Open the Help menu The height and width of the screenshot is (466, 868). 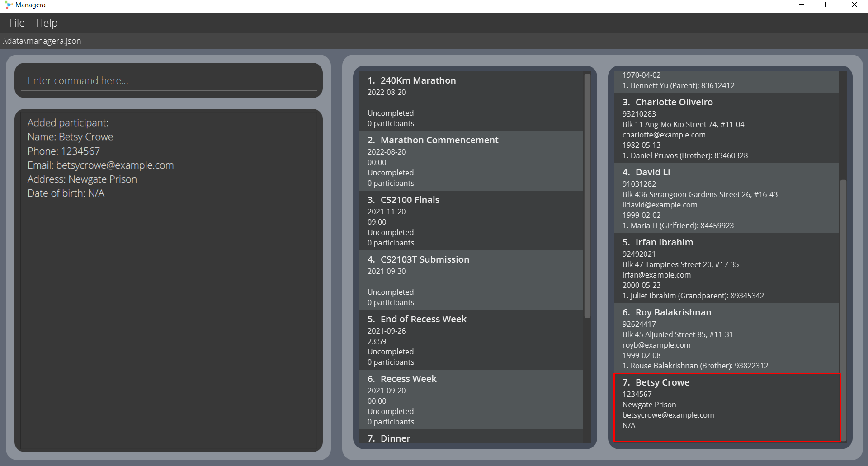coord(47,23)
